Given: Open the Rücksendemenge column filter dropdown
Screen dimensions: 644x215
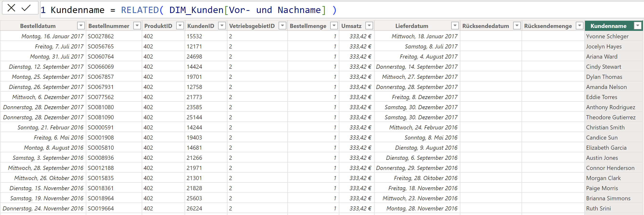Looking at the screenshot, I should point(579,26).
